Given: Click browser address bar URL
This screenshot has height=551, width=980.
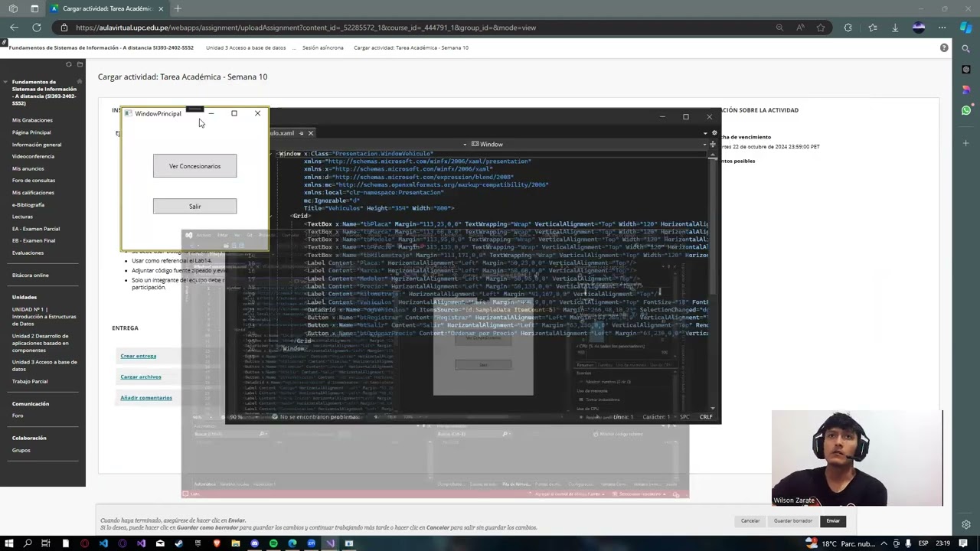Looking at the screenshot, I should [306, 28].
